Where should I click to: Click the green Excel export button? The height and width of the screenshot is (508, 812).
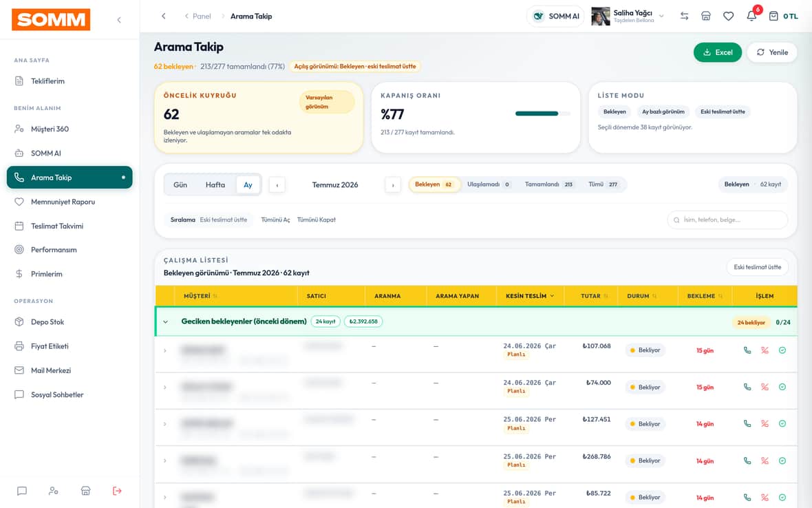[717, 52]
